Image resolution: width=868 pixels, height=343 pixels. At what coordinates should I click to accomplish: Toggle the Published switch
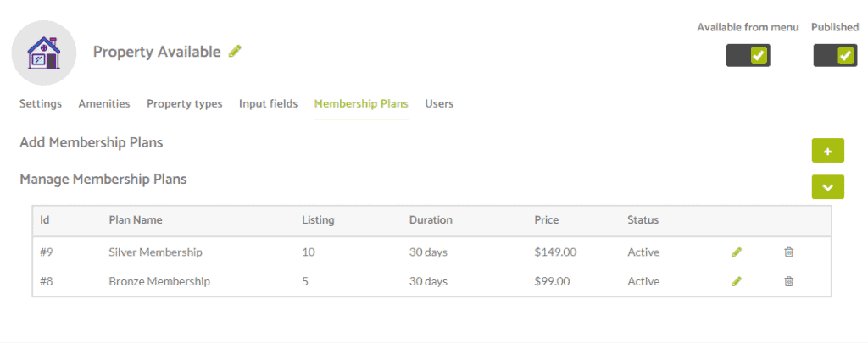point(835,55)
